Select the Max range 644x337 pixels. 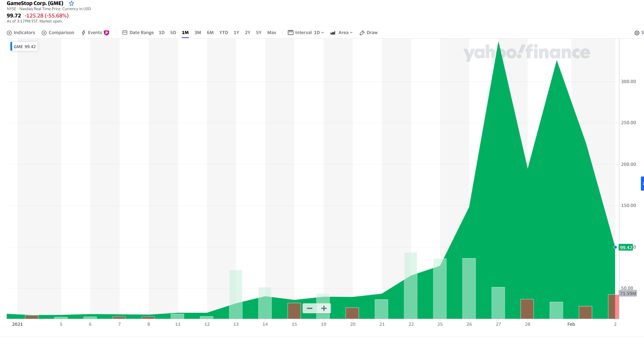click(272, 33)
